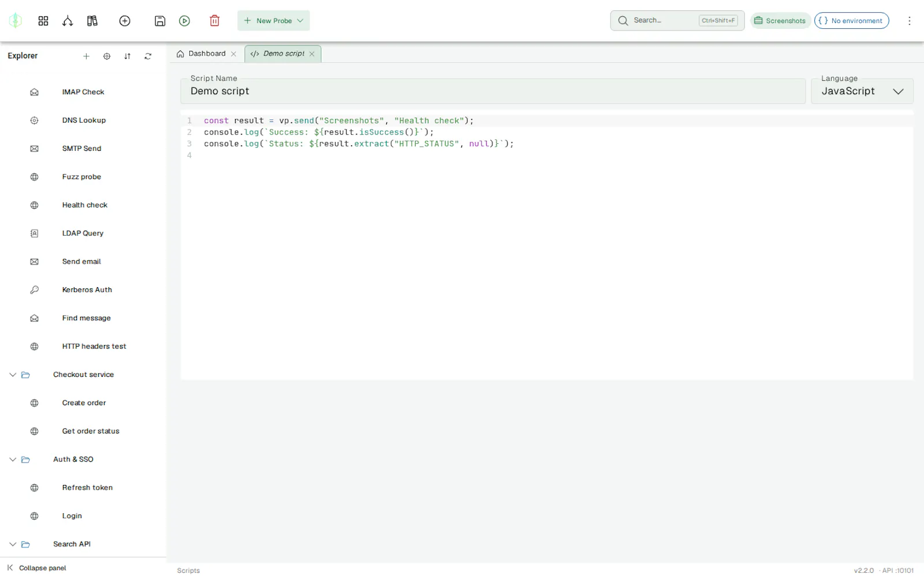Click the SMTP Send mail icon
This screenshot has width=924, height=578.
pyautogui.click(x=35, y=149)
